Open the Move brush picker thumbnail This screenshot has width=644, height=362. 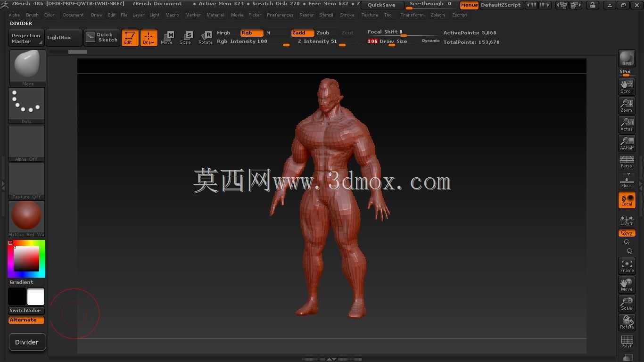click(27, 67)
